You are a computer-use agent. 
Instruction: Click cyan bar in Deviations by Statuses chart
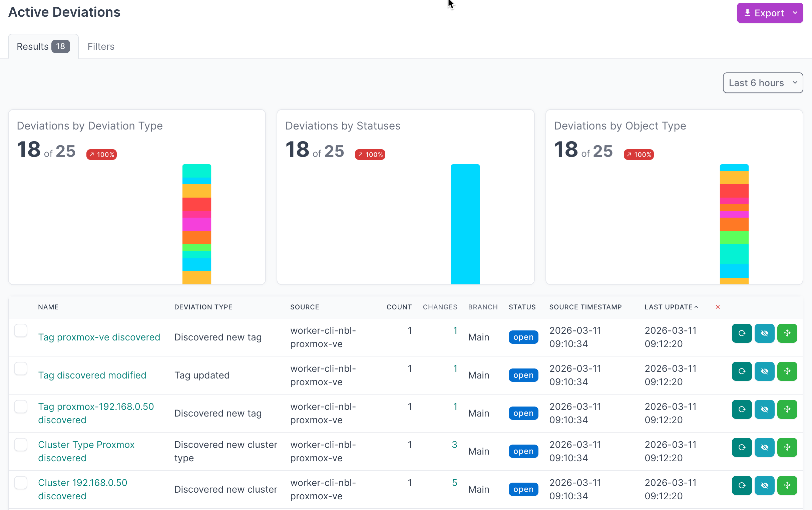(465, 224)
